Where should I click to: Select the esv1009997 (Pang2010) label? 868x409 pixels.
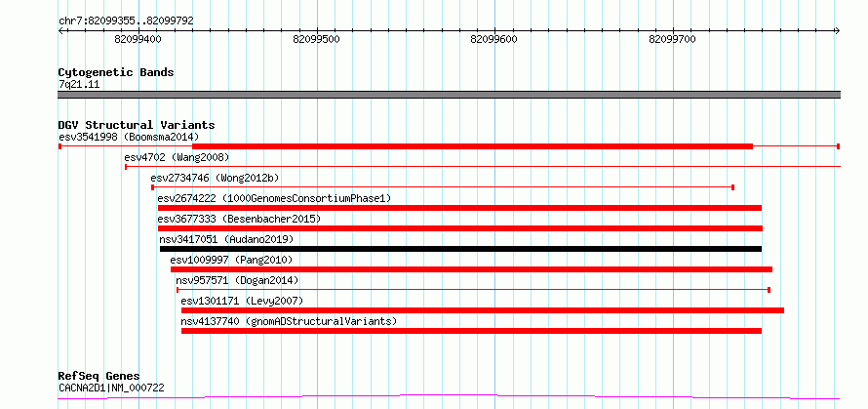click(x=231, y=260)
